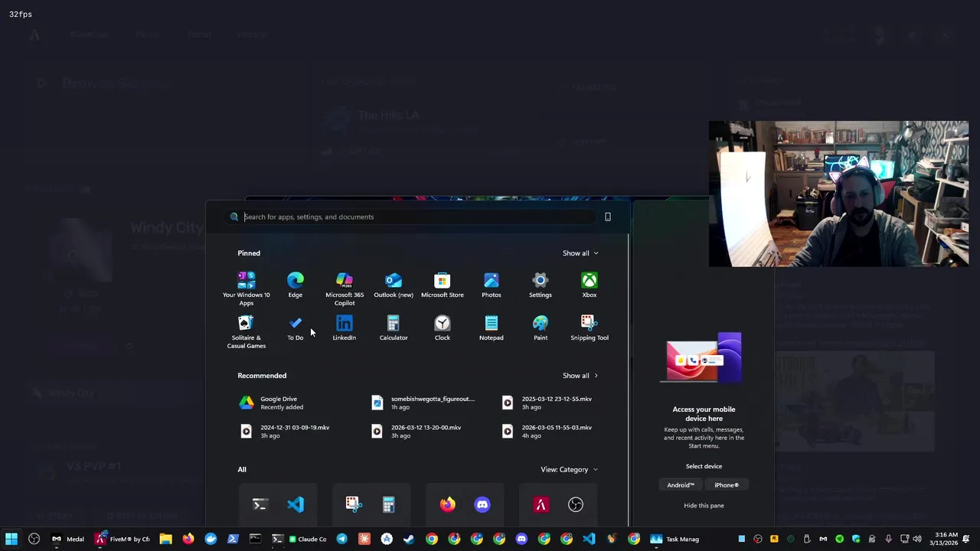The image size is (980, 551).
Task: Open Notepad
Action: click(491, 328)
